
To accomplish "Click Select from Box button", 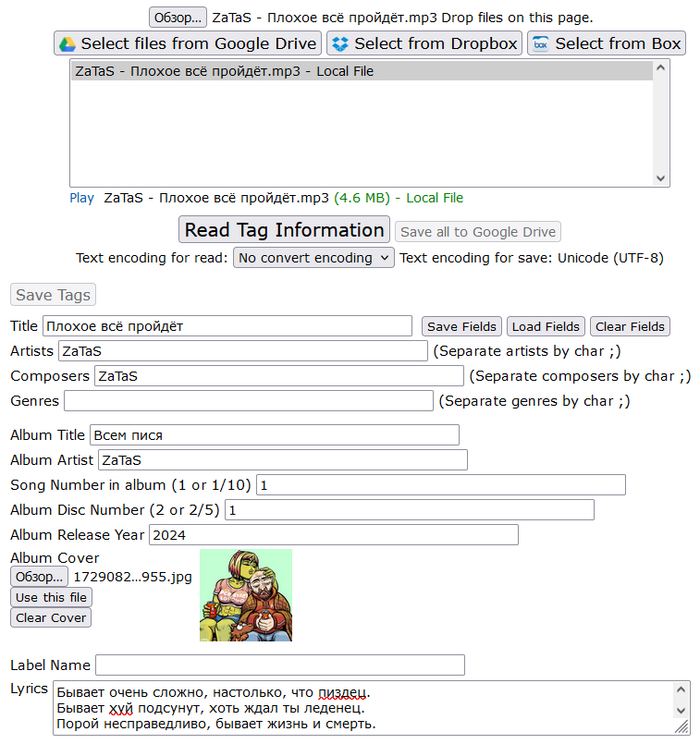I will tap(607, 43).
